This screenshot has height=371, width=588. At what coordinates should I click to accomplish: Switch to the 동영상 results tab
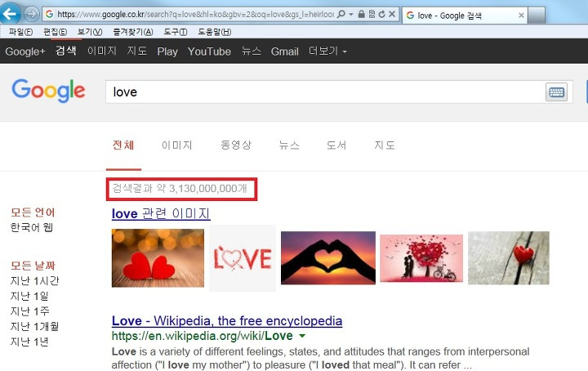coord(236,145)
